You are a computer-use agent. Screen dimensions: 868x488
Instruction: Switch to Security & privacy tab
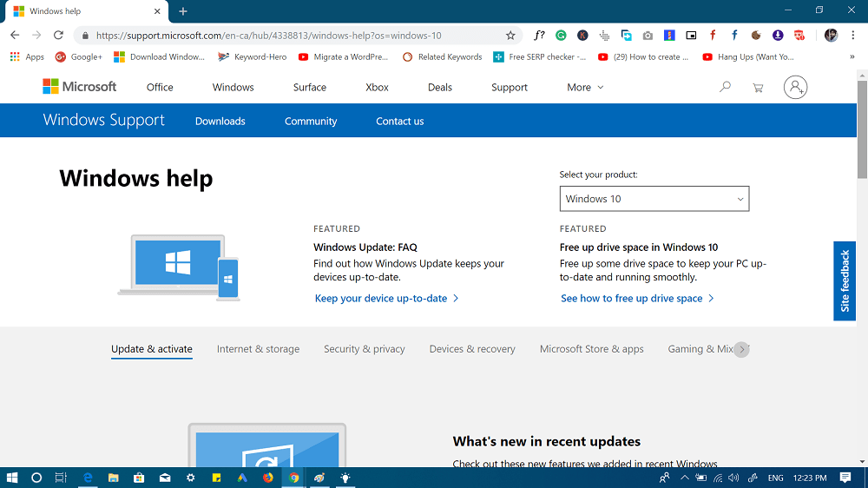(365, 349)
